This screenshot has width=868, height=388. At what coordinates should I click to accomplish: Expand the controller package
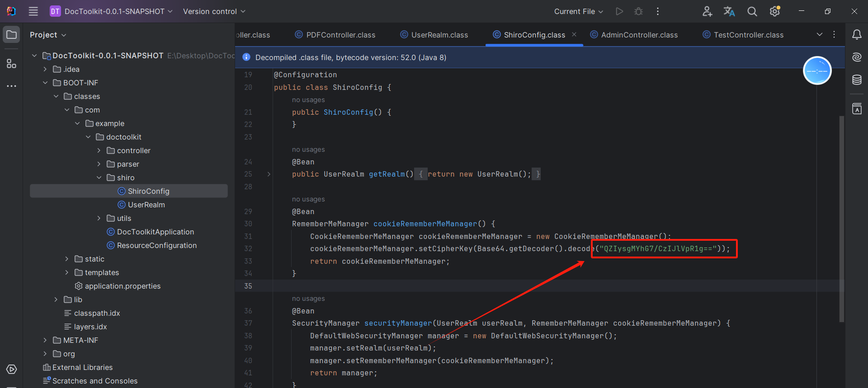pos(99,150)
